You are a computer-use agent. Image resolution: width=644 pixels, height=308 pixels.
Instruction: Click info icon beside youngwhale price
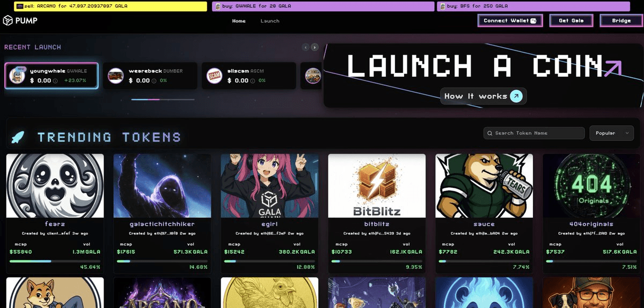point(56,81)
